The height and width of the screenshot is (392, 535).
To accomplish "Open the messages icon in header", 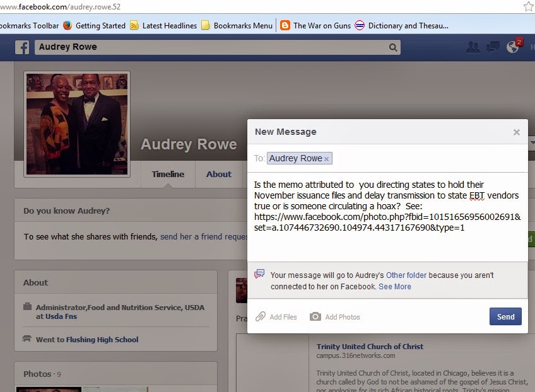I will click(x=493, y=47).
